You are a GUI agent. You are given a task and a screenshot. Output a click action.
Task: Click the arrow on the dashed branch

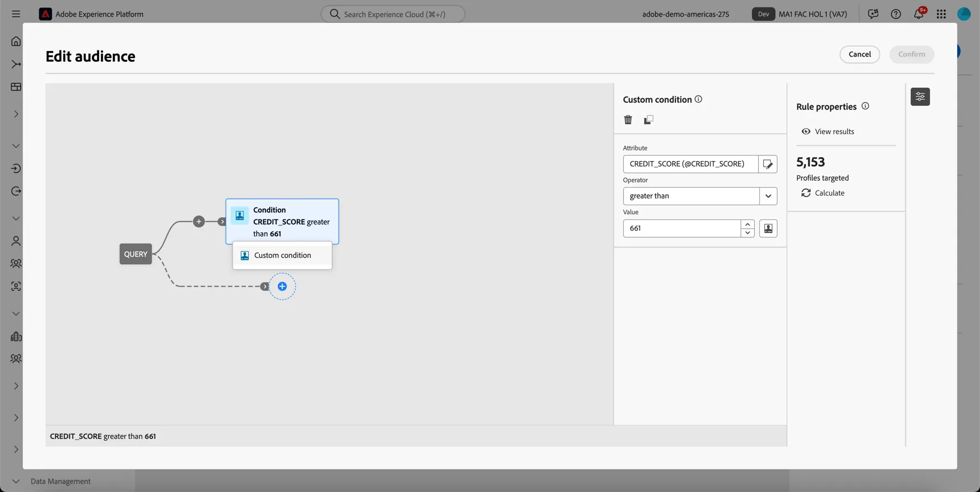[x=265, y=286]
